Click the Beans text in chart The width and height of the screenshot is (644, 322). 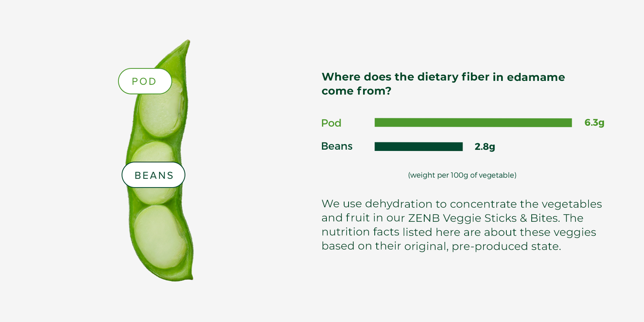tap(336, 146)
